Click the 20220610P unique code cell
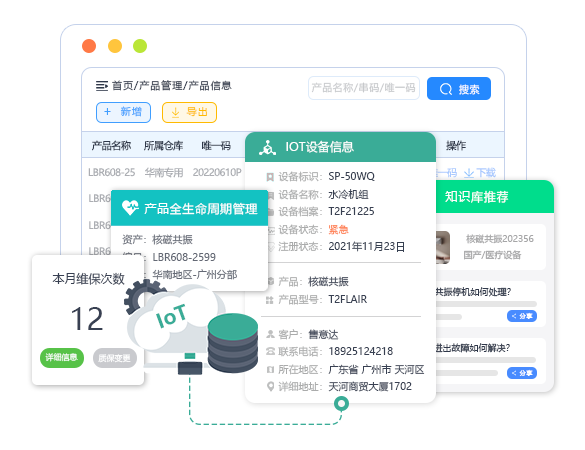585x450 pixels. pos(217,172)
